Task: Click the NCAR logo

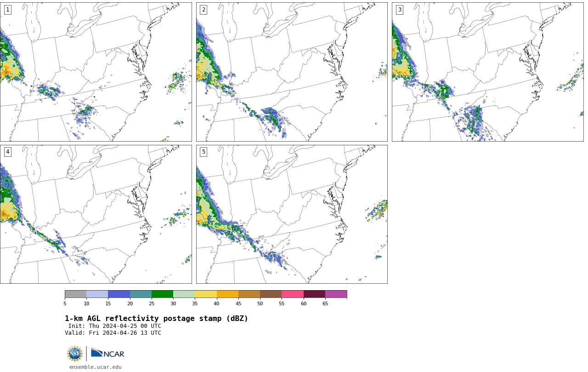Action: (x=107, y=353)
